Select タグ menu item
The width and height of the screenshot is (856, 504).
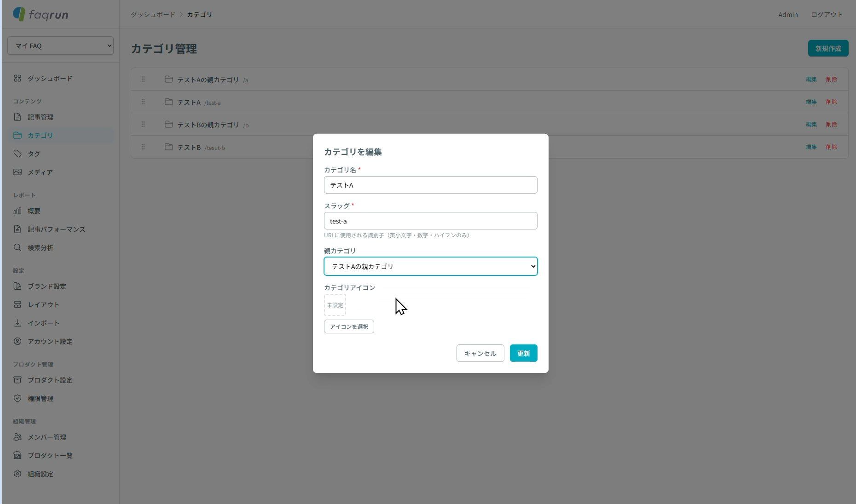pyautogui.click(x=61, y=154)
